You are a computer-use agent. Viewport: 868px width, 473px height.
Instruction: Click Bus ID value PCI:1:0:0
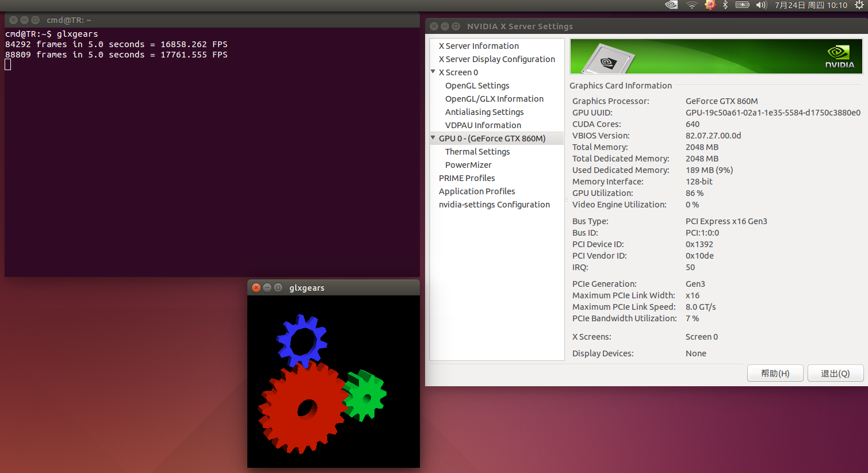tap(702, 233)
